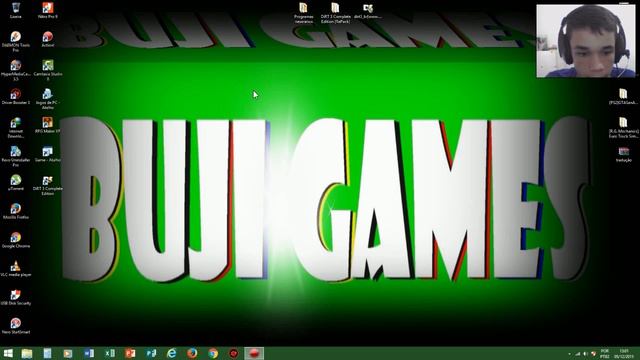Viewport: 640px width, 360px height.
Task: Launch Firefox from the taskbar
Action: [192, 353]
